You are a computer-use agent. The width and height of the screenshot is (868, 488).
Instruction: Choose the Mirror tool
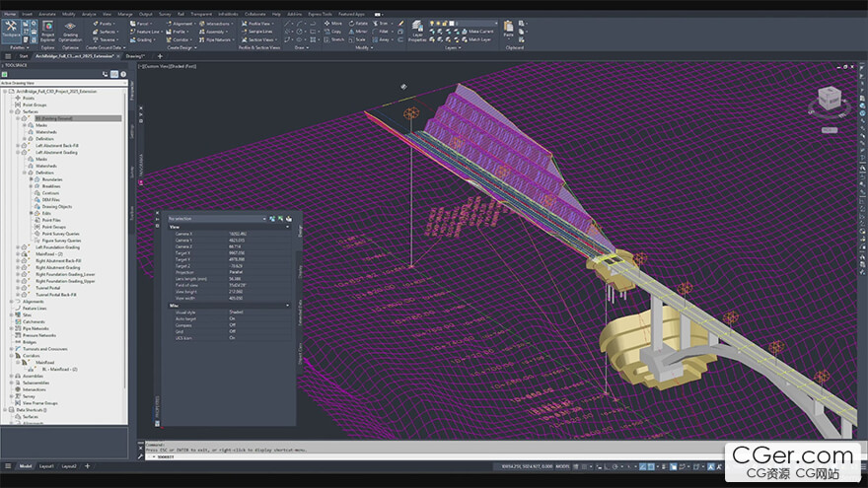(x=358, y=32)
